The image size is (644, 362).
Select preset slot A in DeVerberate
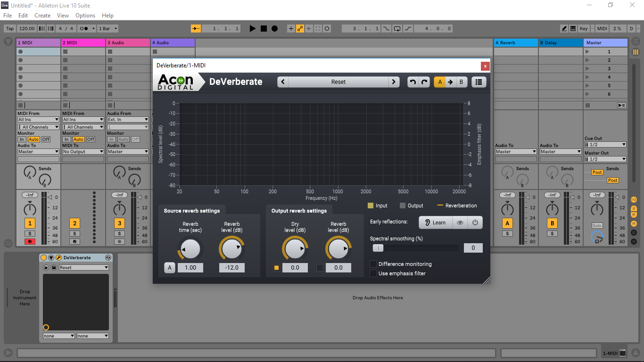pos(440,82)
